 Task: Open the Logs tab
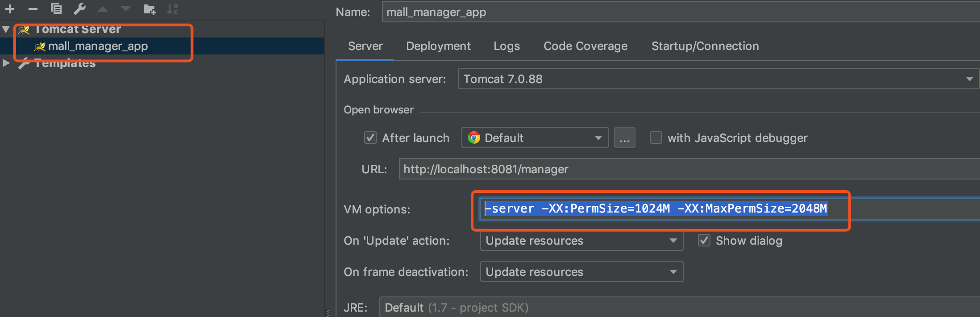tap(507, 46)
